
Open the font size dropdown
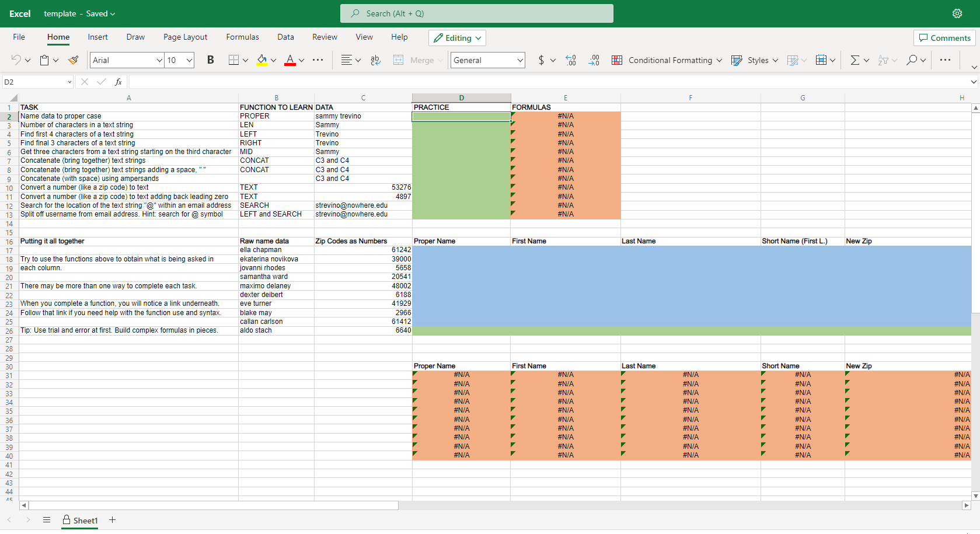(x=189, y=60)
